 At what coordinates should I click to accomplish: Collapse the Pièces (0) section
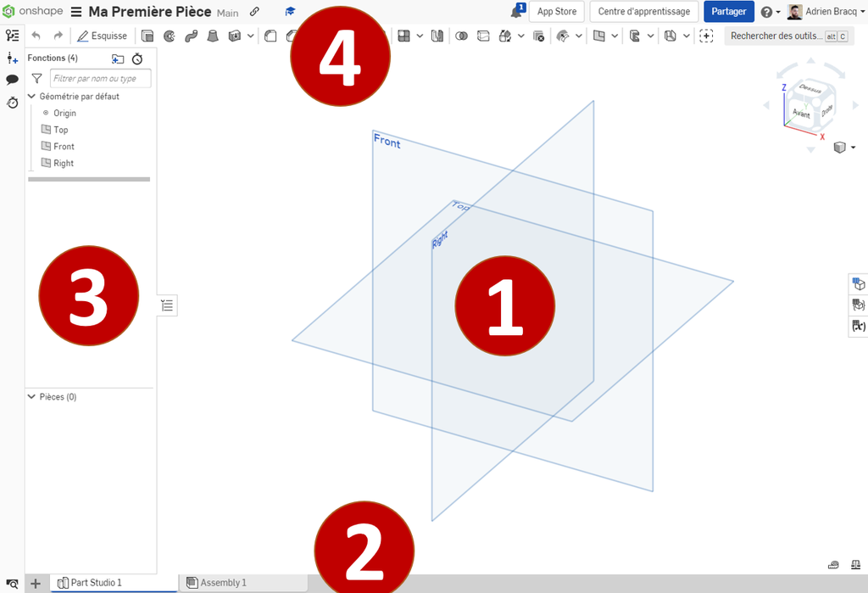click(x=31, y=397)
